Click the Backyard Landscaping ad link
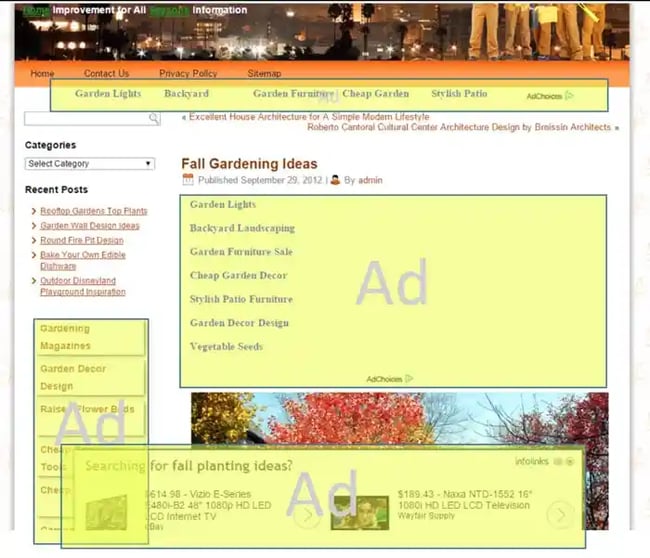The image size is (650, 558). pyautogui.click(x=242, y=228)
